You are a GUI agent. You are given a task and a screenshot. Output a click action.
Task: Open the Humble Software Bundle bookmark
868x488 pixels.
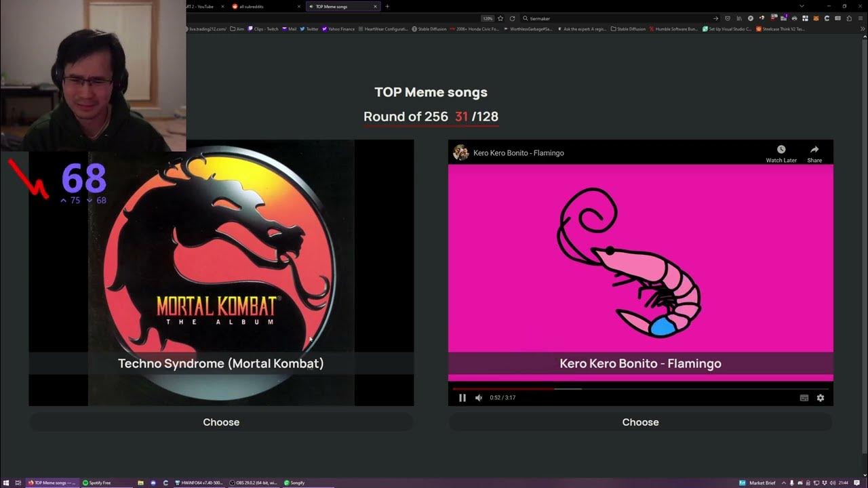[673, 29]
